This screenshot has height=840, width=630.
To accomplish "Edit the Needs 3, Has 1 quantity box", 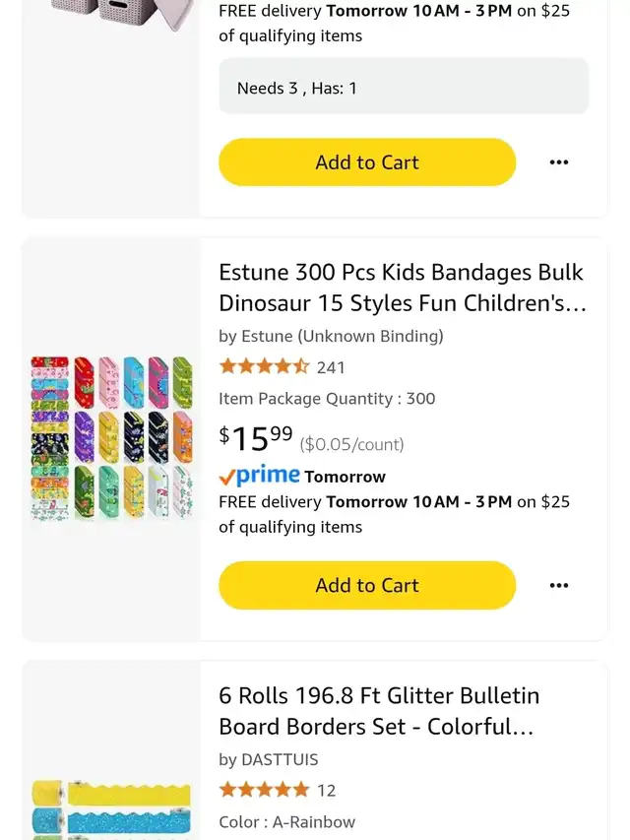I will tap(404, 87).
